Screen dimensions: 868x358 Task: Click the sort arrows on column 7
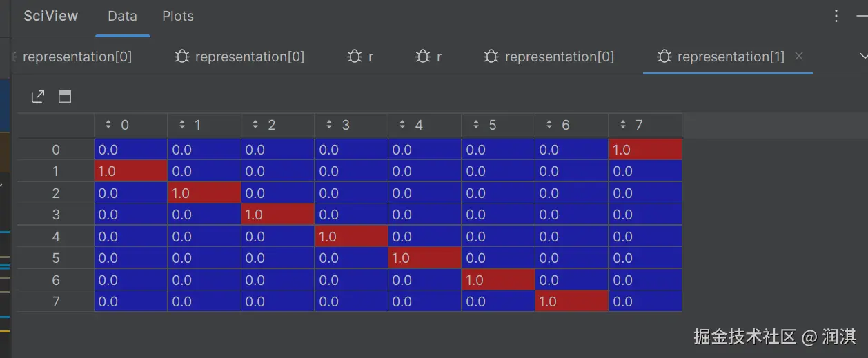click(623, 125)
